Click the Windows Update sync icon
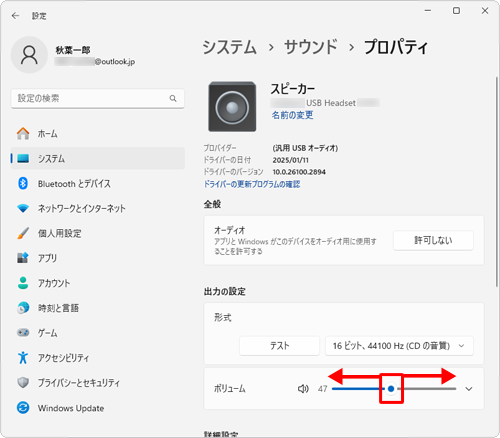Screen dimensions: 500x438 (23, 408)
